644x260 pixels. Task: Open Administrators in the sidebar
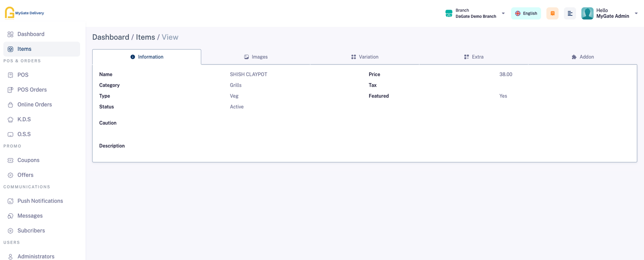pos(36,256)
